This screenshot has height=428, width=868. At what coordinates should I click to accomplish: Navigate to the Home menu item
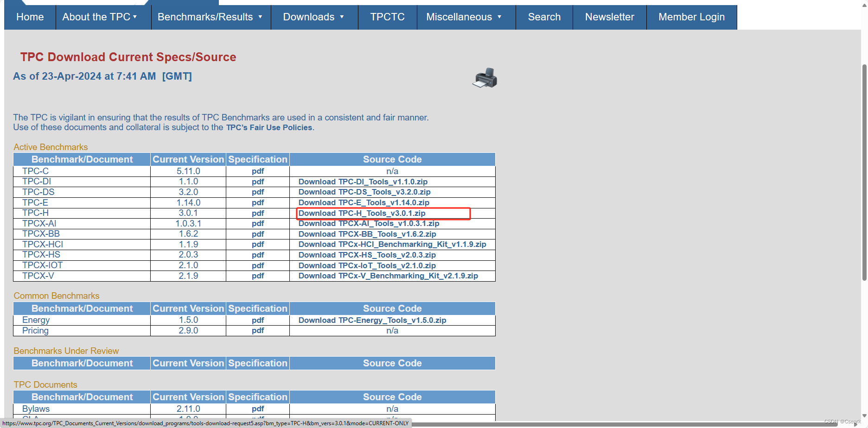30,17
